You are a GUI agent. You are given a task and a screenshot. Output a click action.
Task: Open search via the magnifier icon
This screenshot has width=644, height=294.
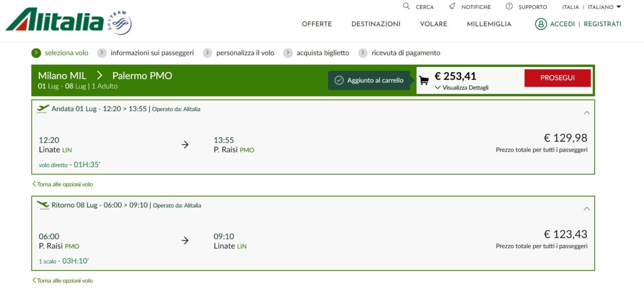point(407,7)
